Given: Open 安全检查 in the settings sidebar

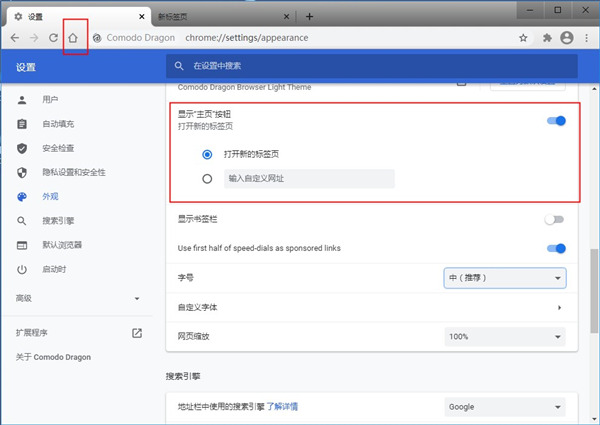Looking at the screenshot, I should pyautogui.click(x=57, y=148).
